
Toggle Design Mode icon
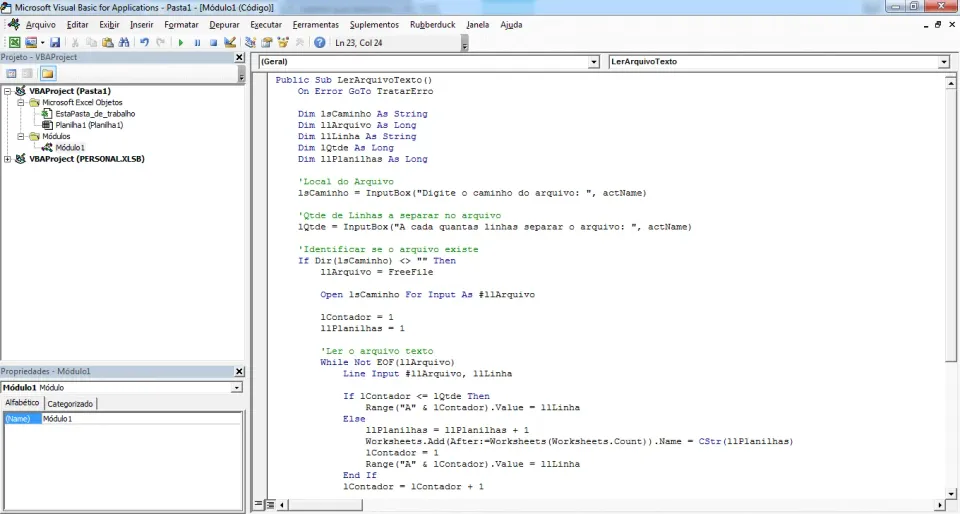pyautogui.click(x=230, y=42)
